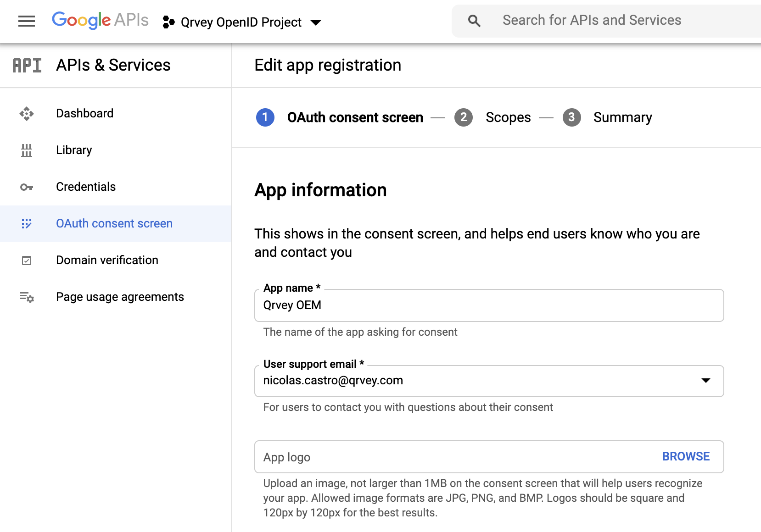Image resolution: width=761 pixels, height=532 pixels.
Task: Click the project hexagon icon
Action: 168,22
